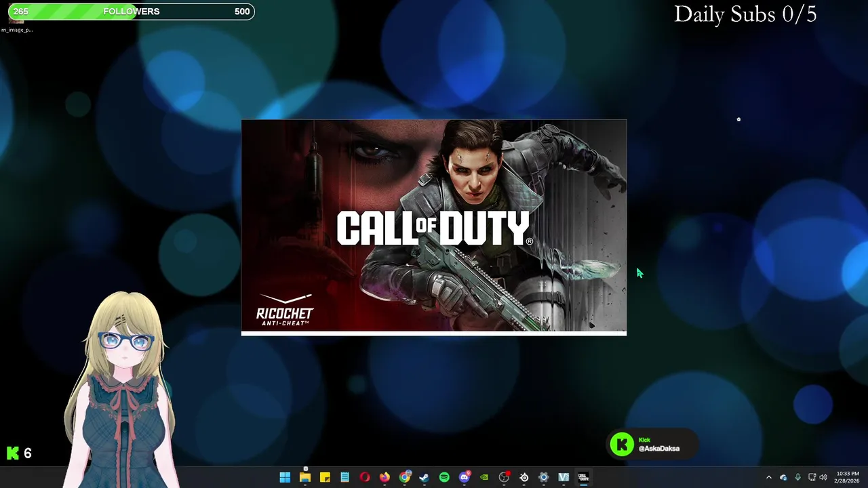Open the Settings gear taskbar icon
Image resolution: width=868 pixels, height=488 pixels.
pos(544,477)
